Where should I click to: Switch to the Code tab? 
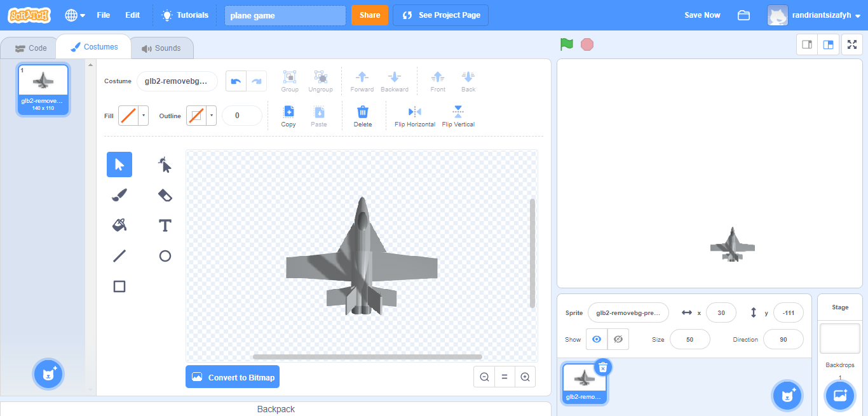pos(31,48)
